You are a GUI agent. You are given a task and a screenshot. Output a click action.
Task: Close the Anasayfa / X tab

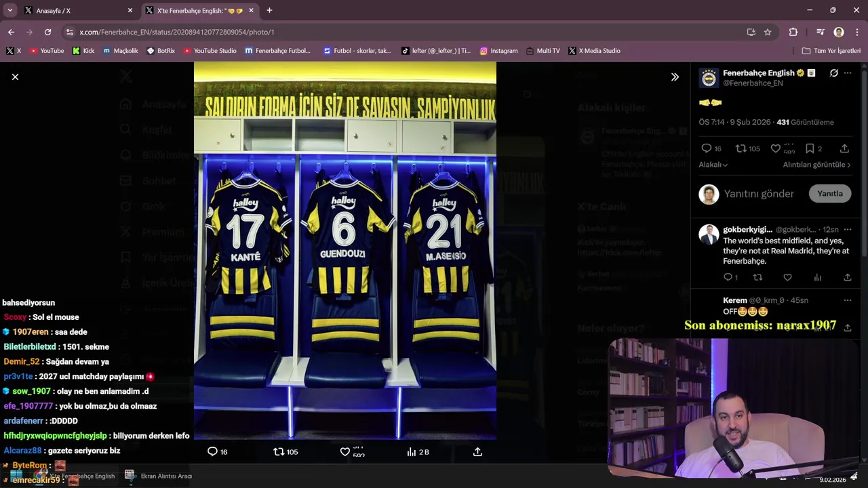pyautogui.click(x=130, y=10)
